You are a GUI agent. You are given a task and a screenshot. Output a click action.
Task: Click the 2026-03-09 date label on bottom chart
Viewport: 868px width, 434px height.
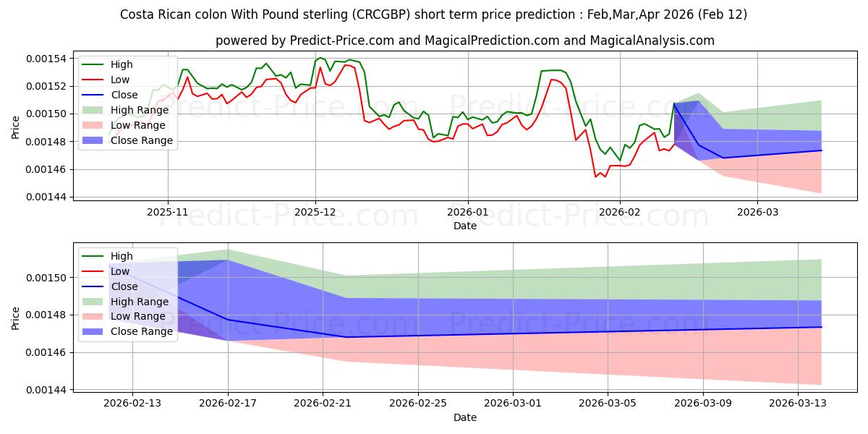click(704, 404)
